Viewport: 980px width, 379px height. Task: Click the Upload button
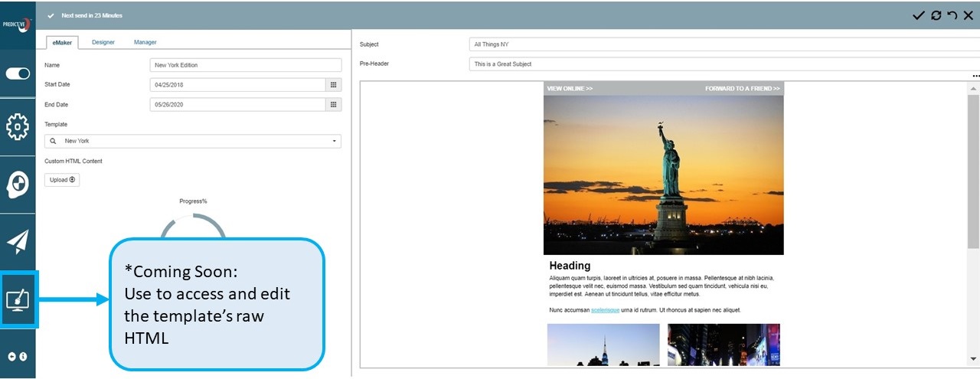62,180
